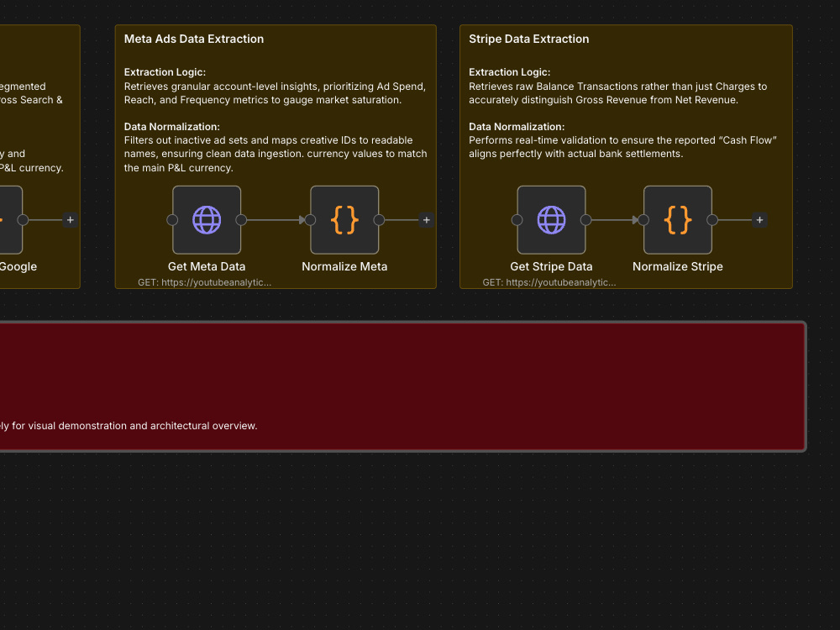Select the Stripe Data Extraction heading
The height and width of the screenshot is (630, 840).
[528, 39]
